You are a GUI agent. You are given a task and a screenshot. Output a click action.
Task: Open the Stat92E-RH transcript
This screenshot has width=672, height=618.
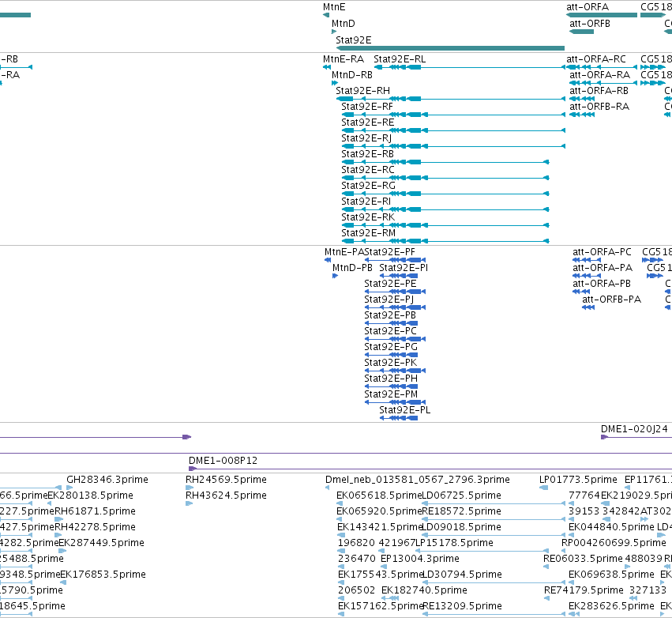click(450, 99)
